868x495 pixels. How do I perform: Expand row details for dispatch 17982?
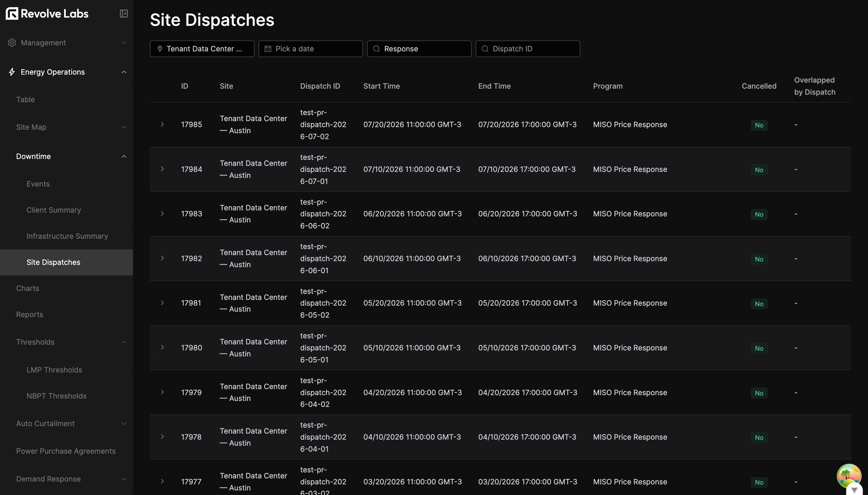click(162, 258)
